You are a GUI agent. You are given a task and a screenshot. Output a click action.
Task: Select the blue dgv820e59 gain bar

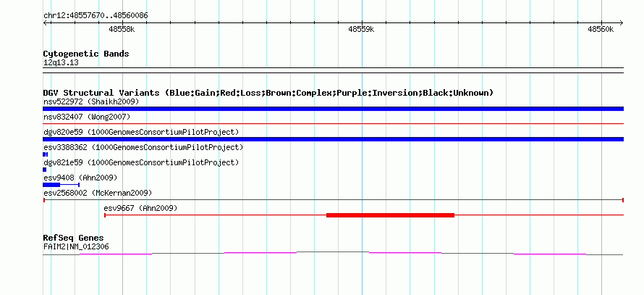[x=333, y=139]
